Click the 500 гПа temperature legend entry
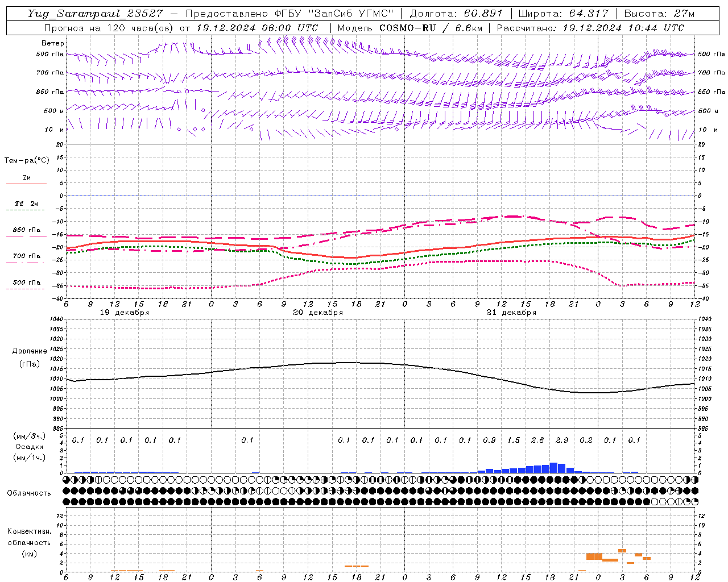This screenshot has height=582, width=728. 27,282
